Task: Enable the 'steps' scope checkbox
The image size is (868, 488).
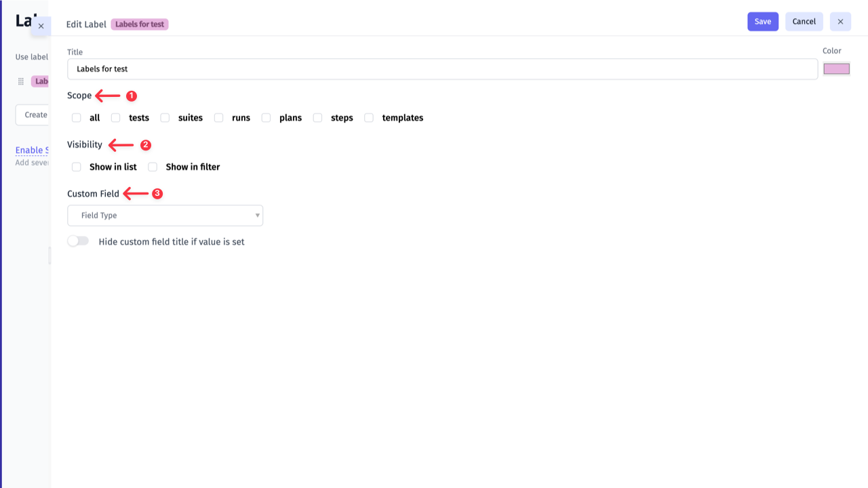Action: click(317, 118)
